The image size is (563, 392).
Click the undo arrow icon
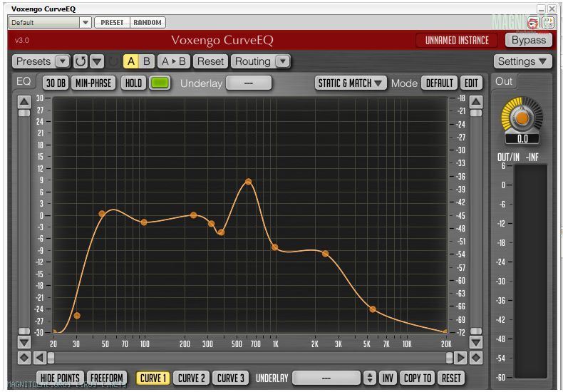pos(81,61)
